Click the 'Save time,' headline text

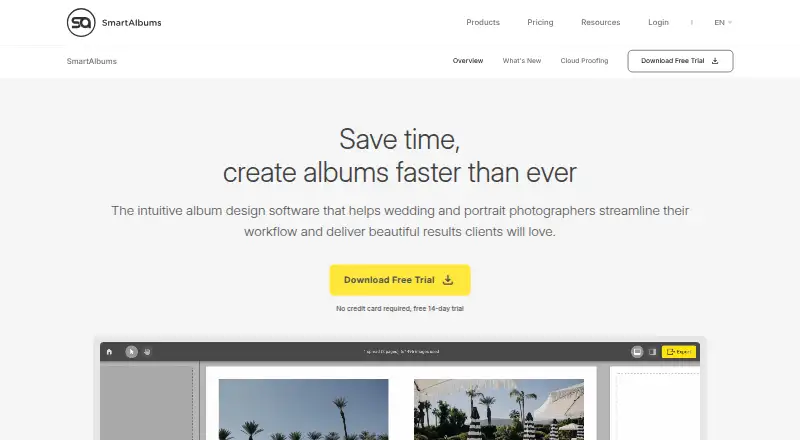click(399, 139)
